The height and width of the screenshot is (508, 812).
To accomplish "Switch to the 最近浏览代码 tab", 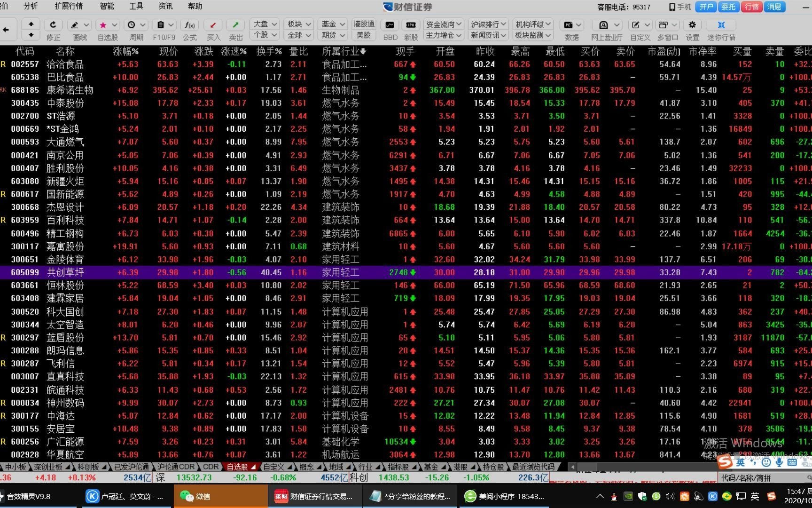I will tap(533, 467).
